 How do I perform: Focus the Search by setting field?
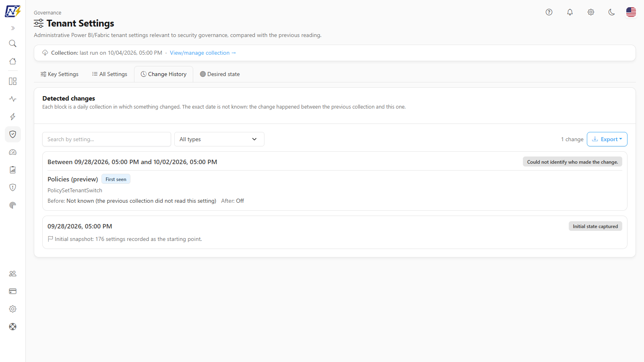coord(107,139)
